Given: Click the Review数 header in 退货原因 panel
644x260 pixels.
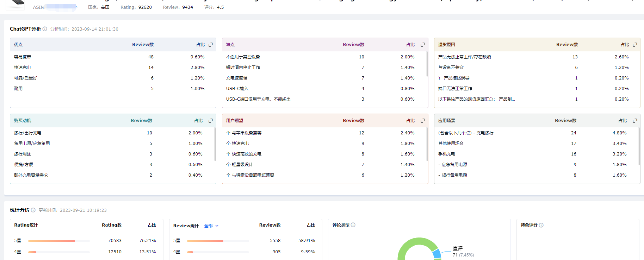Looking at the screenshot, I should [x=567, y=45].
